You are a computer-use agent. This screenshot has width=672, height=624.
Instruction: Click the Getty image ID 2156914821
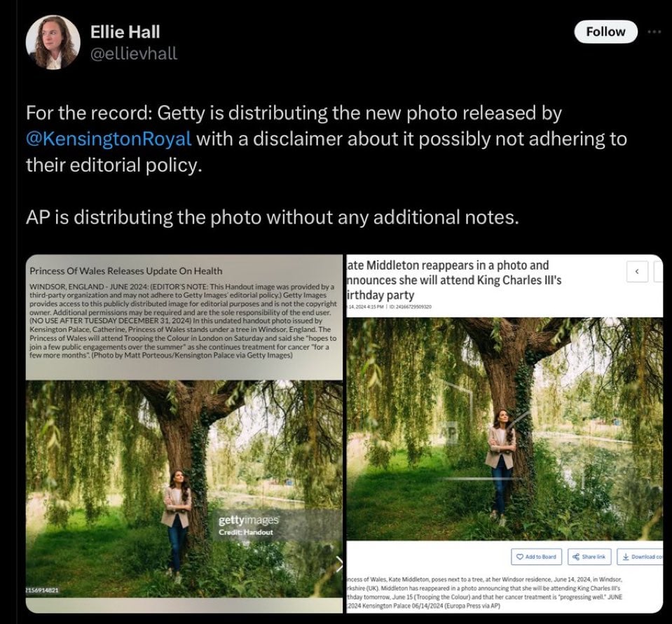click(42, 590)
